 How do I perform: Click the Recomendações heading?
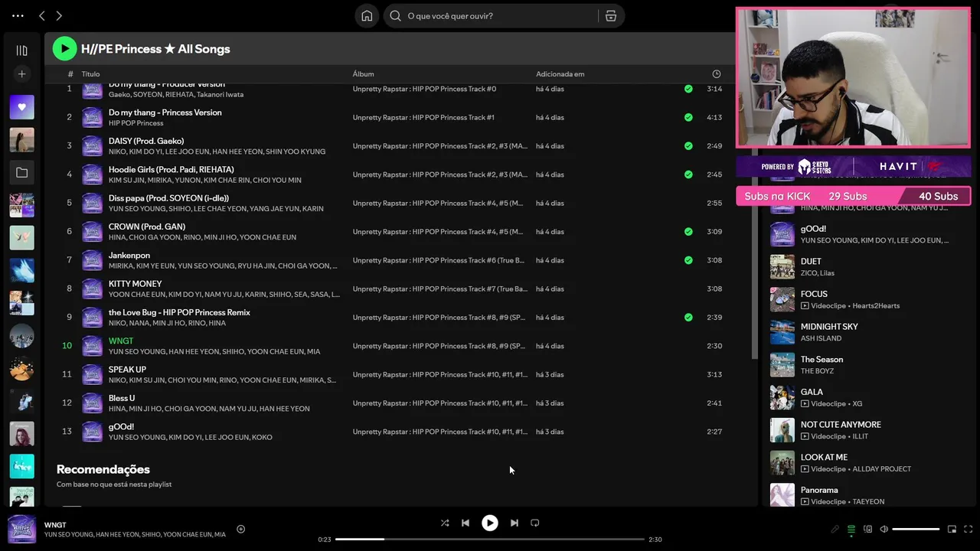click(x=103, y=469)
